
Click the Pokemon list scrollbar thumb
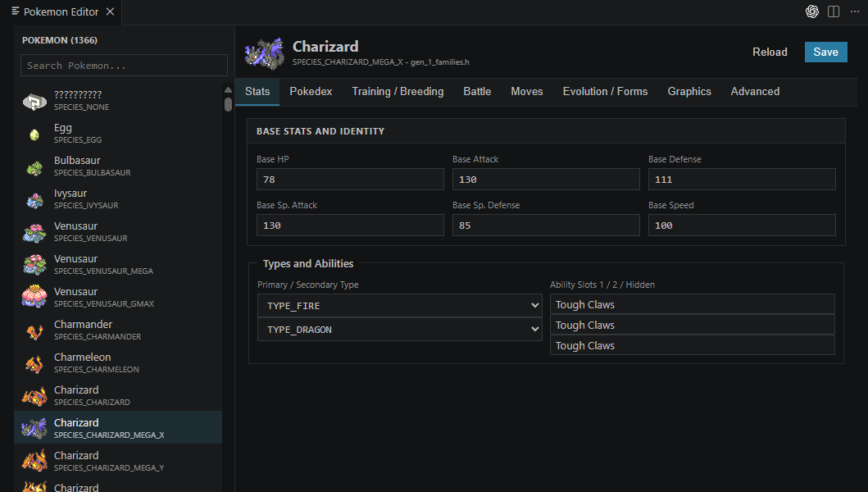pyautogui.click(x=228, y=104)
